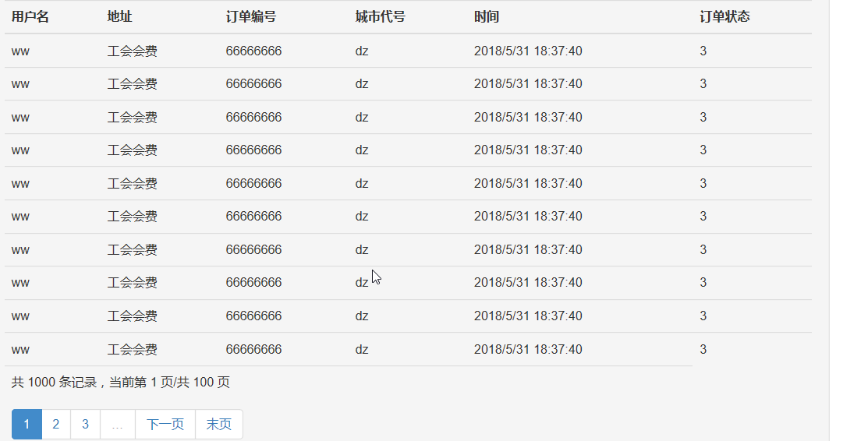
Task: Select ww in the last table row
Action: pos(20,350)
